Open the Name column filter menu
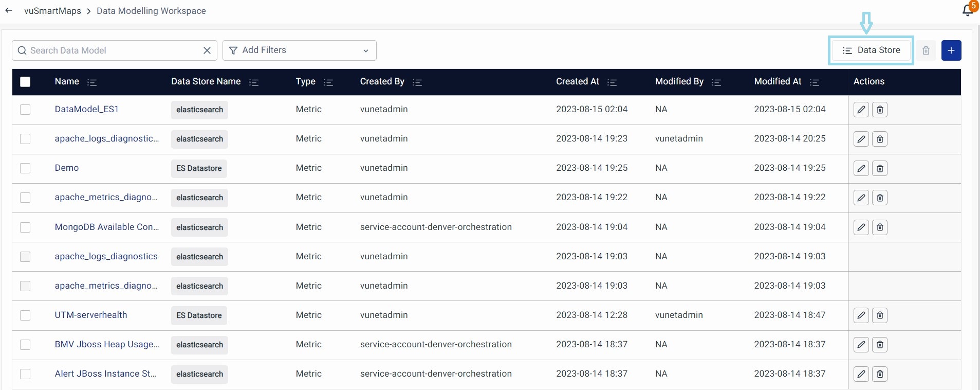 [92, 82]
